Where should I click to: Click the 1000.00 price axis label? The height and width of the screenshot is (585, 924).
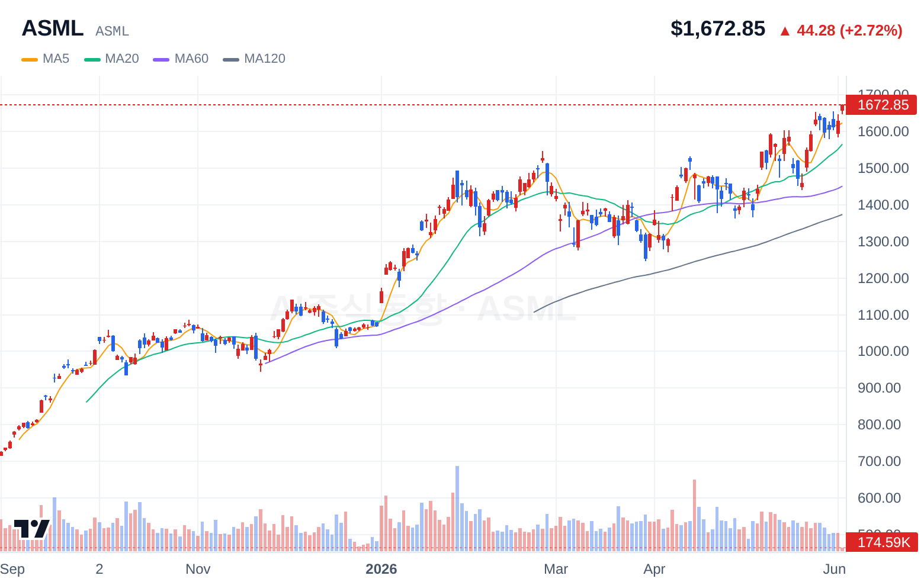coord(883,351)
